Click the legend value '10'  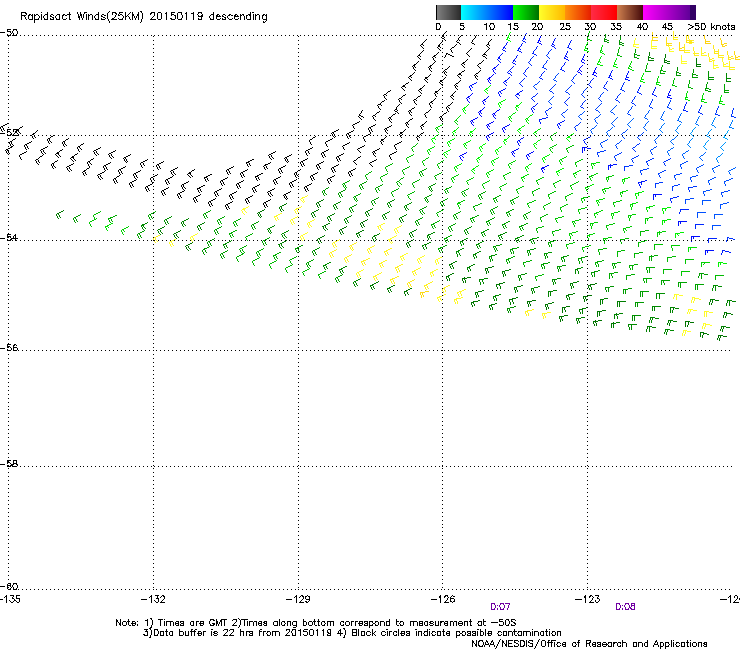pyautogui.click(x=489, y=27)
